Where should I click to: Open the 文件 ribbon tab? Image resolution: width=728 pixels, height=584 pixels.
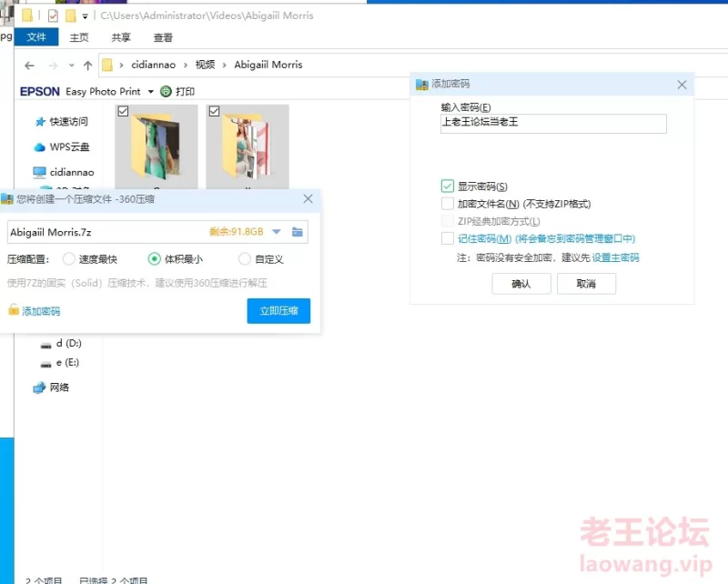coord(36,37)
